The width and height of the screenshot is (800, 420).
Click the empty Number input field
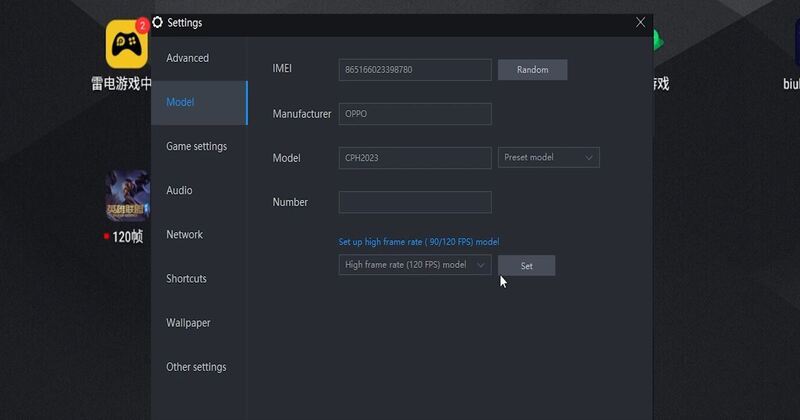pyautogui.click(x=415, y=202)
